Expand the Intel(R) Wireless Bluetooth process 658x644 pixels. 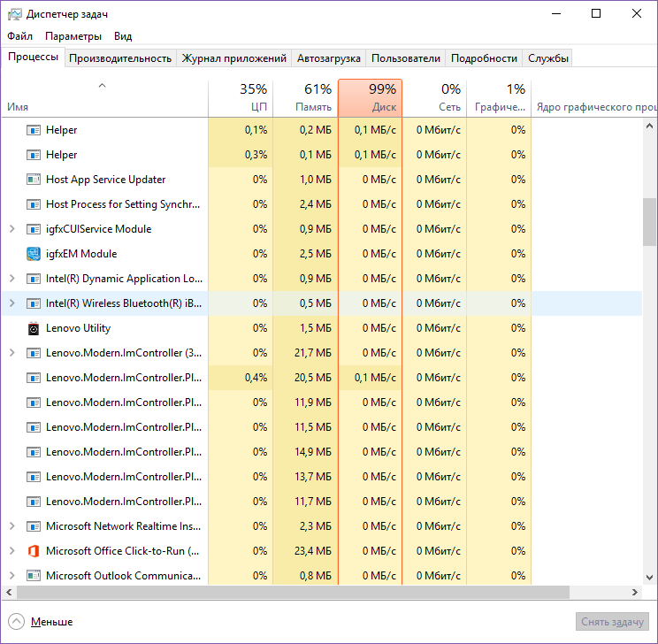[11, 303]
